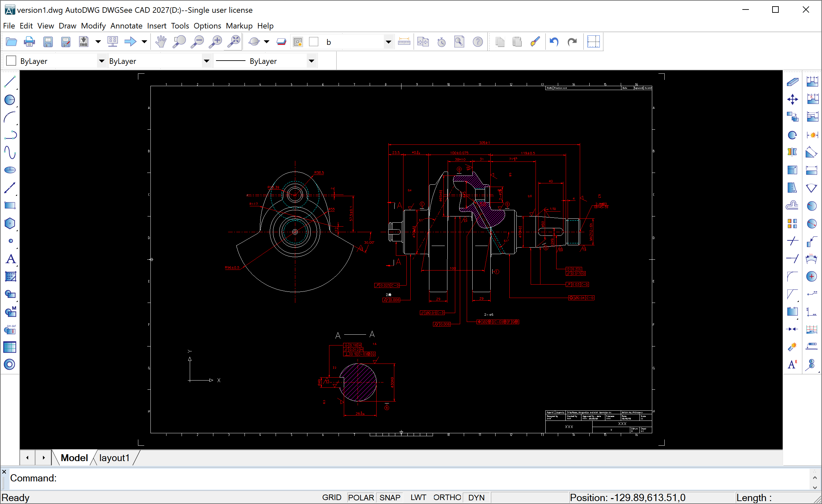Click the layer color swatch box
Screen dimensions: 822x504
point(314,42)
